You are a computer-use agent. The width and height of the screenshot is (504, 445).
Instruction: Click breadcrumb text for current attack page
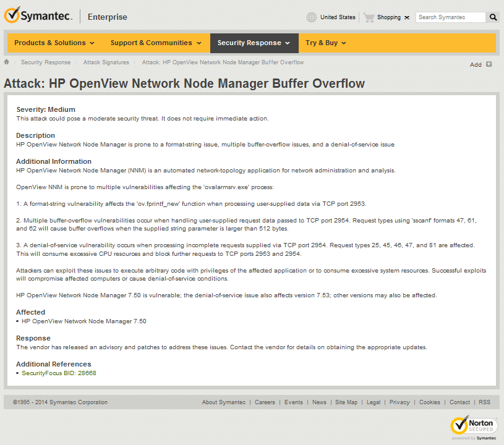(x=223, y=62)
